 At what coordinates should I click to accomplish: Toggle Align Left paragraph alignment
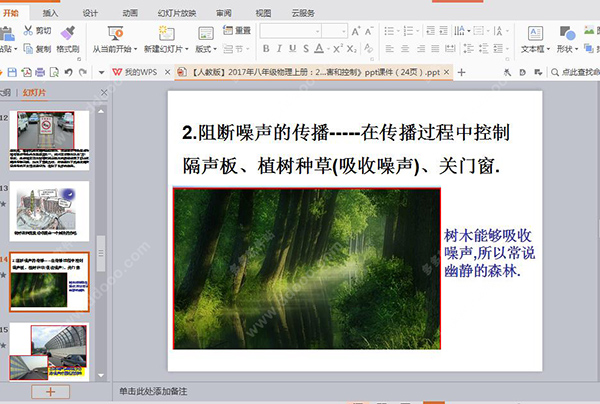[x=390, y=49]
